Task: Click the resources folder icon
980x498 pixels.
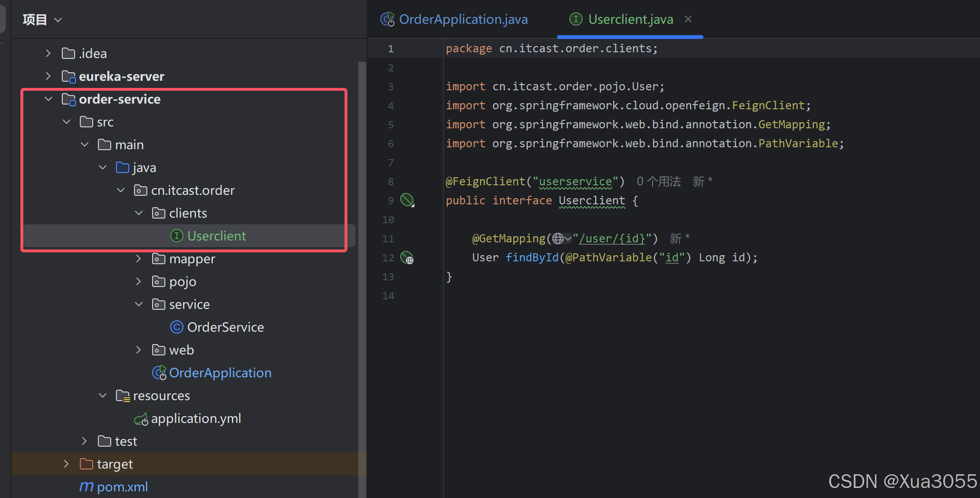Action: point(123,395)
